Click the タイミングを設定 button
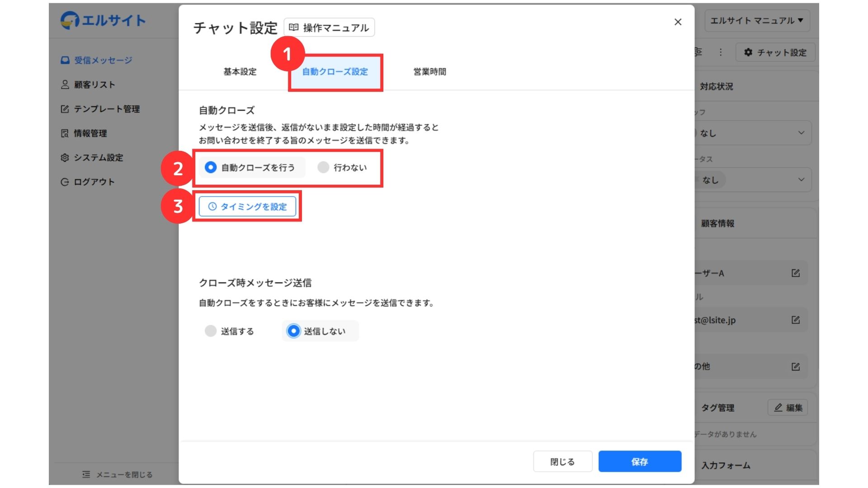 (247, 206)
